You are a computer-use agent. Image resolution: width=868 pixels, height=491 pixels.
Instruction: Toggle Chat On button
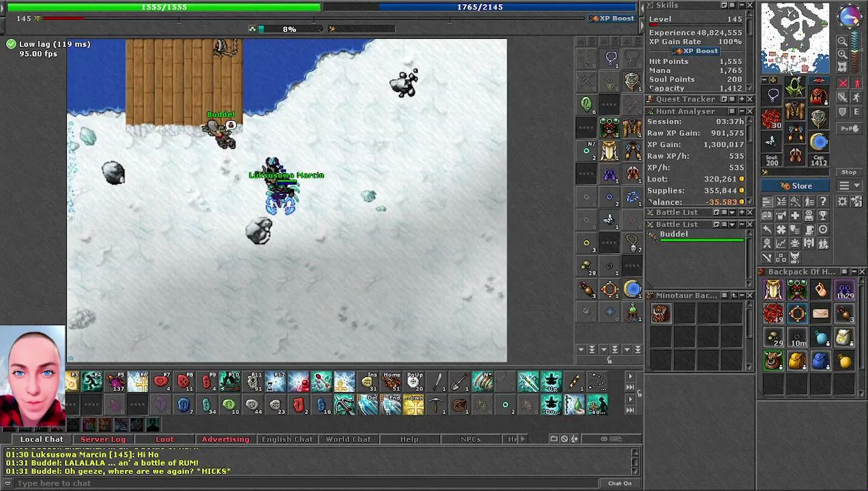click(620, 483)
